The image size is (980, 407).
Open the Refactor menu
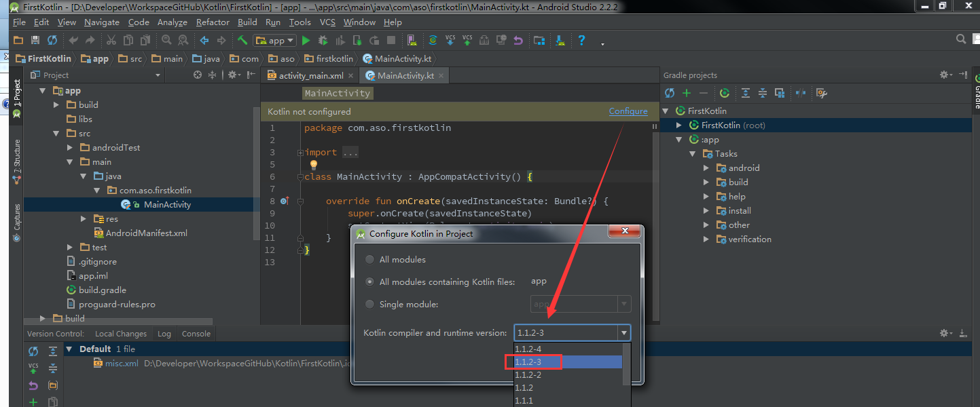[x=213, y=22]
